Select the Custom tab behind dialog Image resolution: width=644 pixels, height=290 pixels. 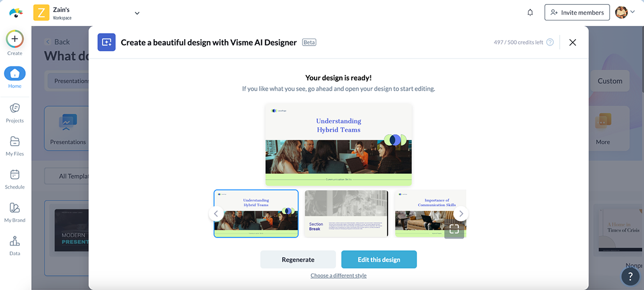coord(610,81)
